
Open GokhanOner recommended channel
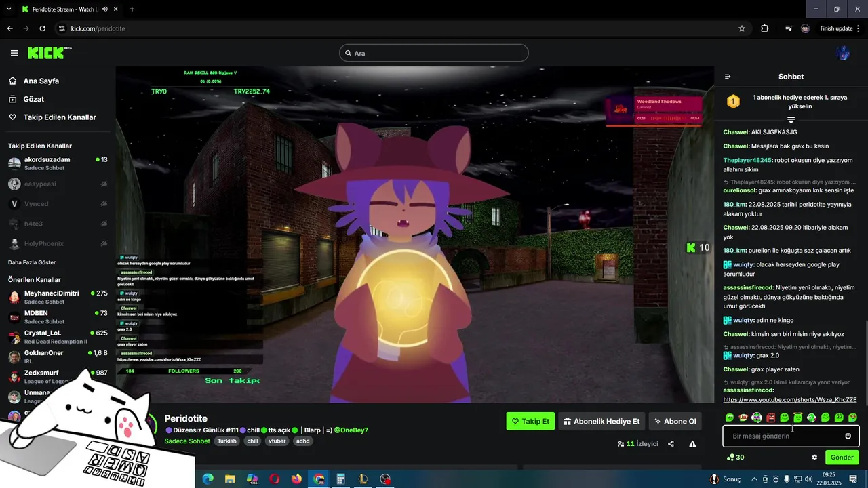click(58, 357)
